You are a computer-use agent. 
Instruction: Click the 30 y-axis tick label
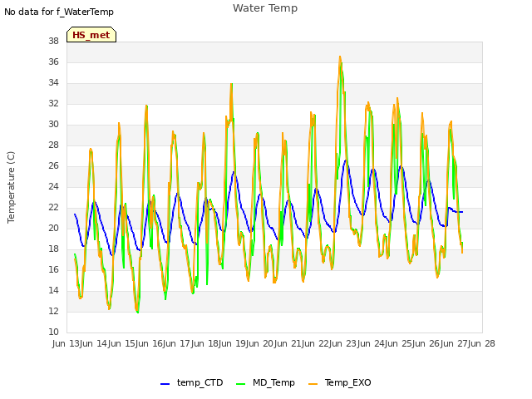[x=53, y=124]
